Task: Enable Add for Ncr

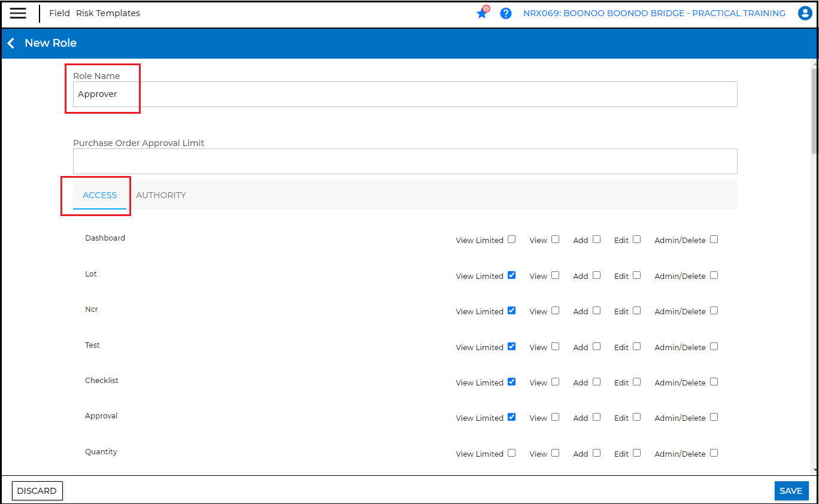Action: pyautogui.click(x=596, y=311)
